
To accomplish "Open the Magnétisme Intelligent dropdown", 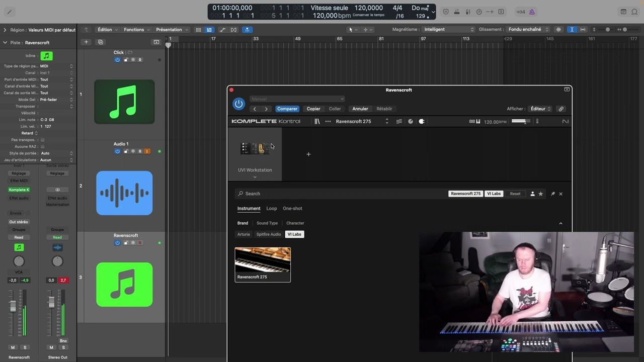I will click(448, 30).
